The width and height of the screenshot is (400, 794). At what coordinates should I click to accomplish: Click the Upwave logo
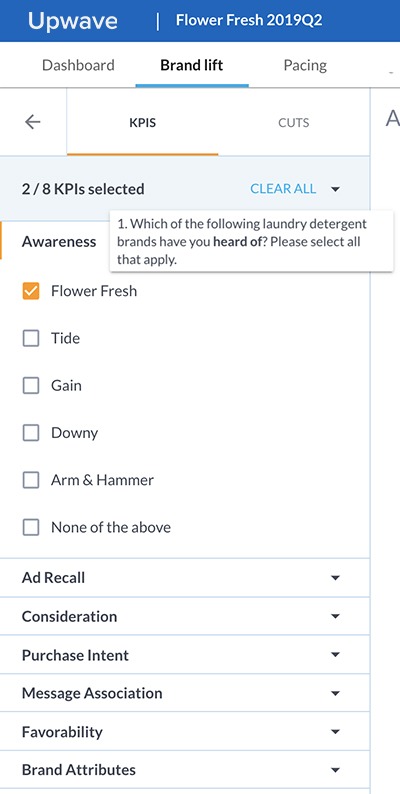[72, 21]
